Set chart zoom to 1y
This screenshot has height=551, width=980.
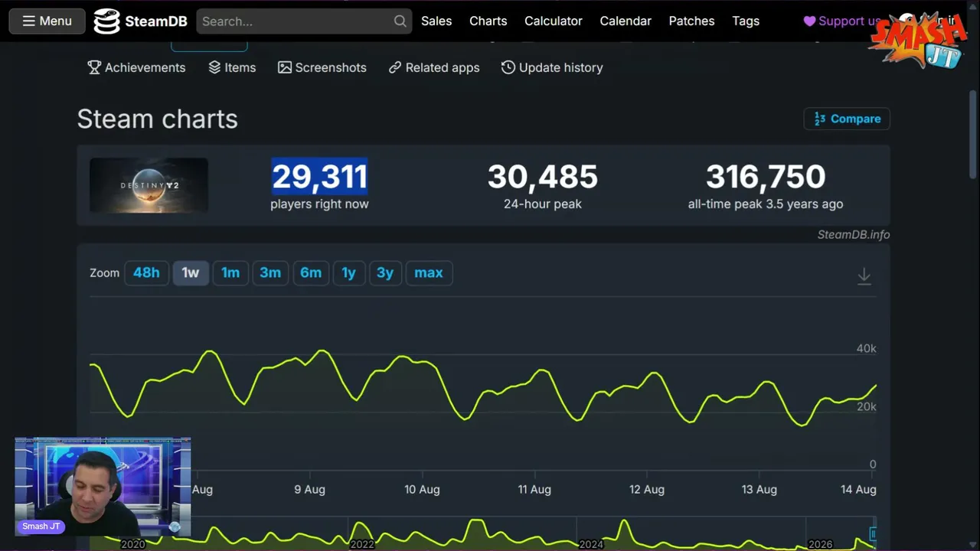point(349,272)
